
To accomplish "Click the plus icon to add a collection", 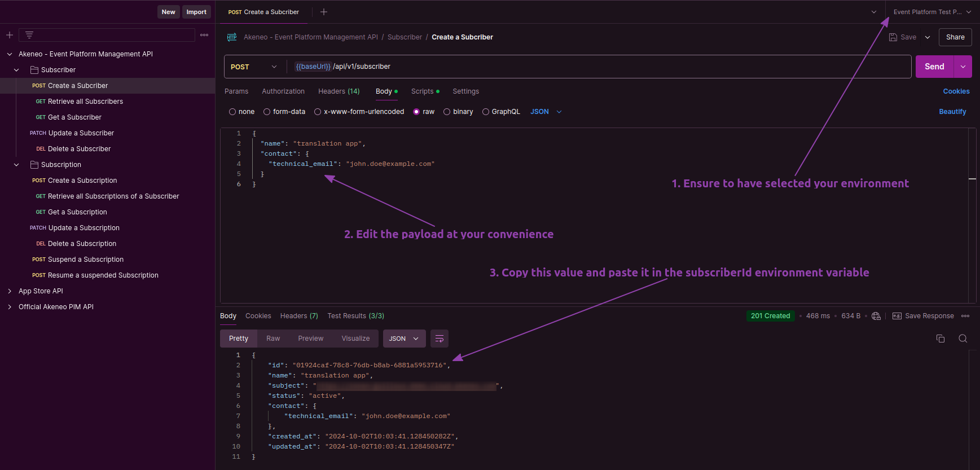I will tap(10, 35).
